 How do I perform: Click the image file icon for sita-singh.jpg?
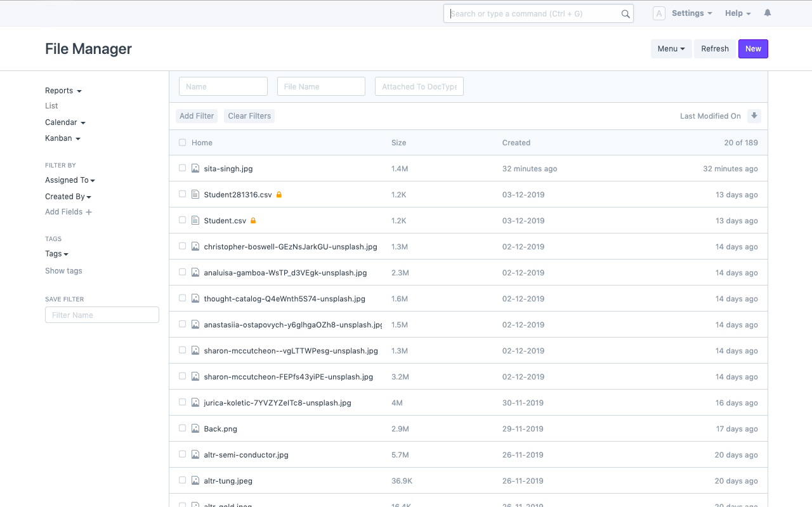195,169
